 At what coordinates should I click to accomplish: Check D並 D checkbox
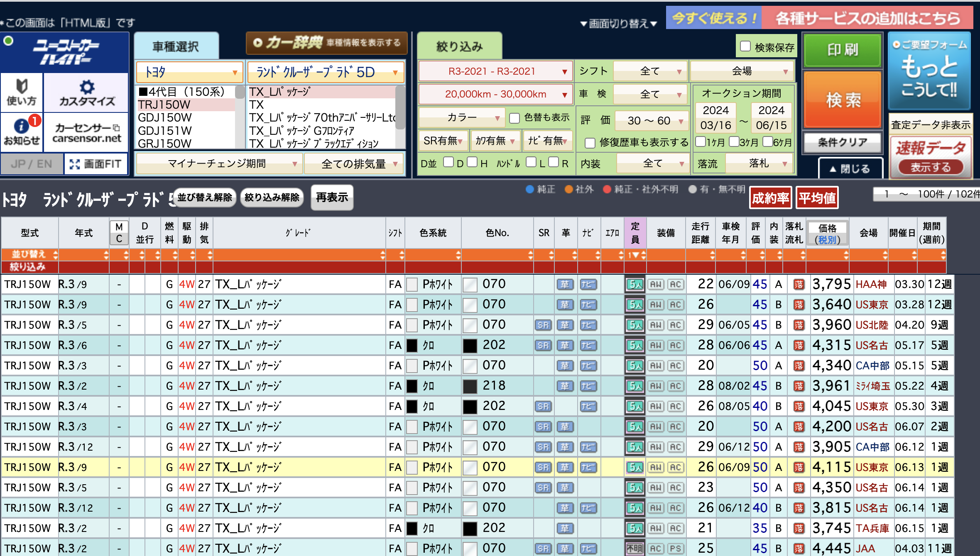tap(448, 162)
